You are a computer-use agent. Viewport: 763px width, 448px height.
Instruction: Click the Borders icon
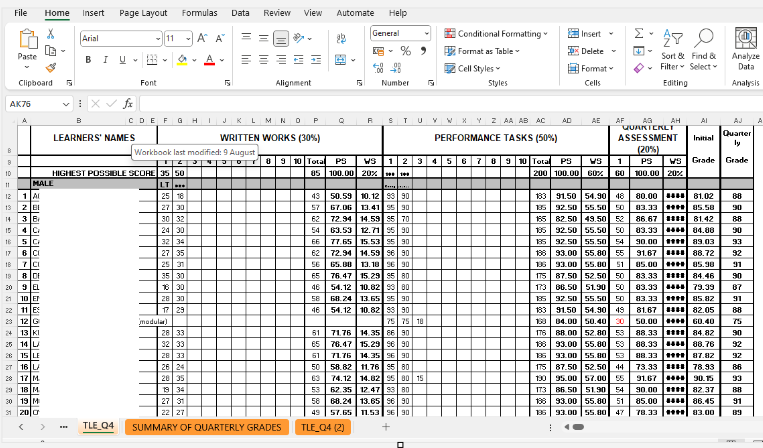(x=152, y=59)
